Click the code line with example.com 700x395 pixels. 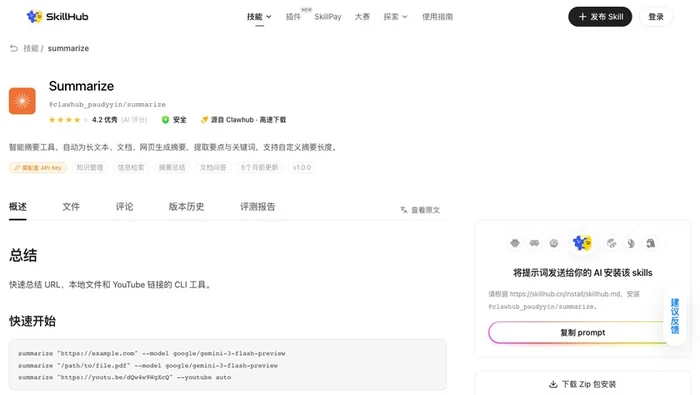coord(152,353)
